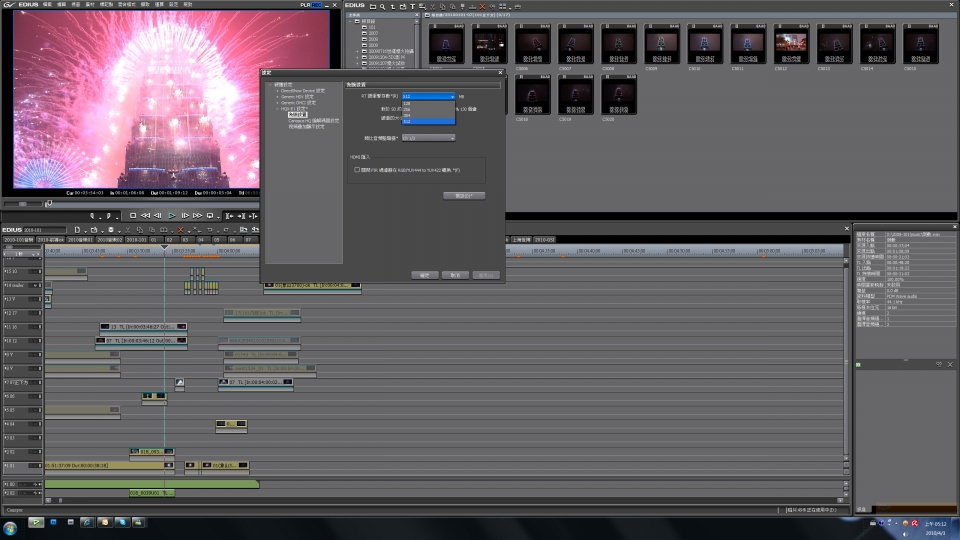
Task: Click the Add Title 'T' icon in bin
Action: tap(411, 6)
